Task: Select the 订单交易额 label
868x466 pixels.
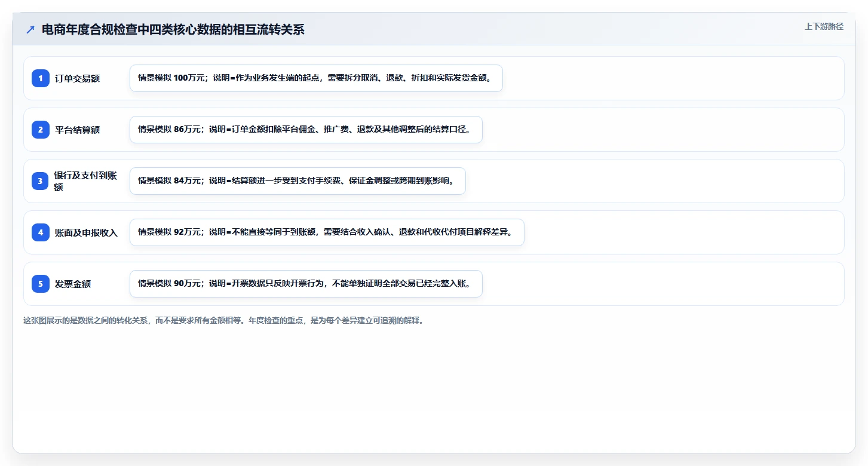Action: [x=77, y=78]
